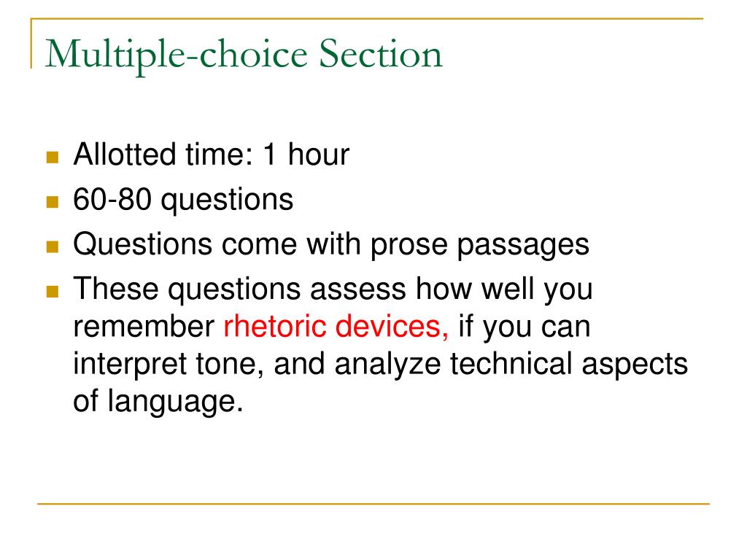Click the text '1 hour'
Image resolution: width=747 pixels, height=560 pixels.
click(x=306, y=155)
